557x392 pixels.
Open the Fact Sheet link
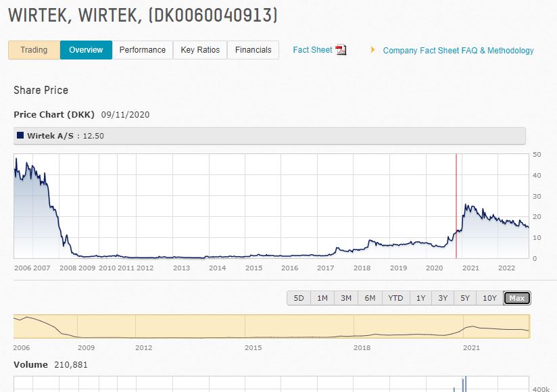[x=312, y=50]
